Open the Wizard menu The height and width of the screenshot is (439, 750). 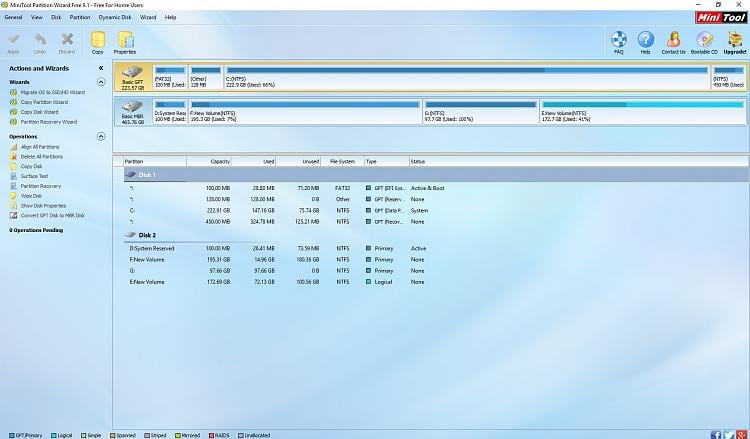pos(148,17)
